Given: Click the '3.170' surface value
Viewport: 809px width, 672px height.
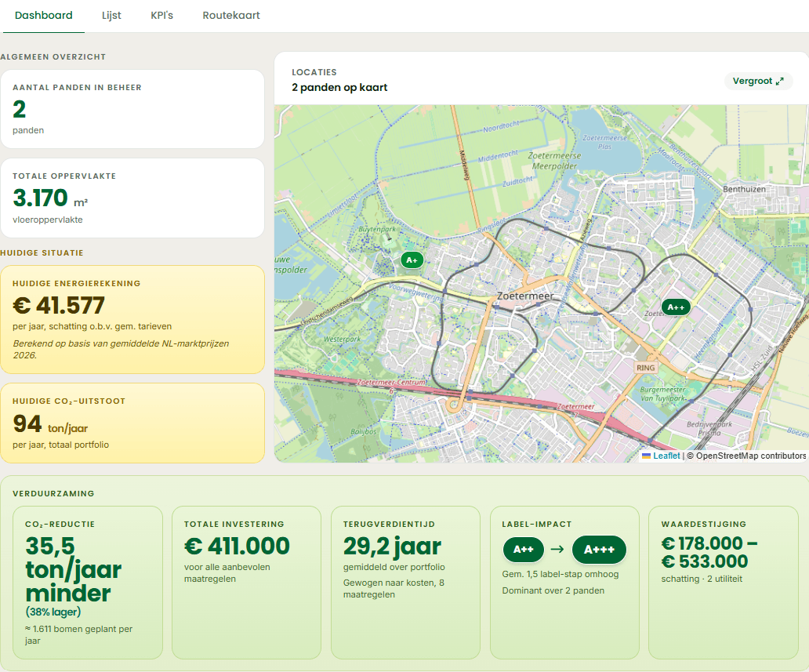Looking at the screenshot, I should point(40,198).
